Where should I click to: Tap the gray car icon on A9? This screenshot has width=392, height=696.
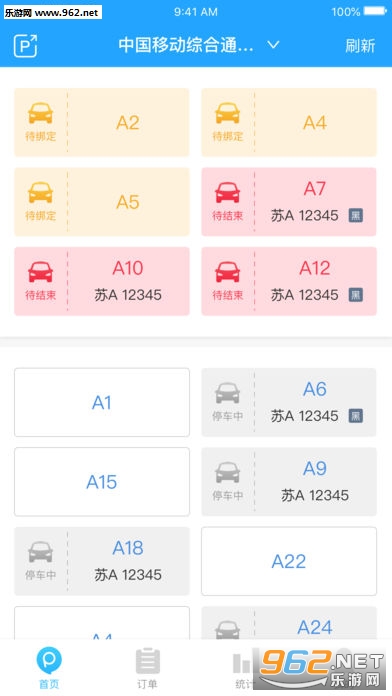coord(227,473)
